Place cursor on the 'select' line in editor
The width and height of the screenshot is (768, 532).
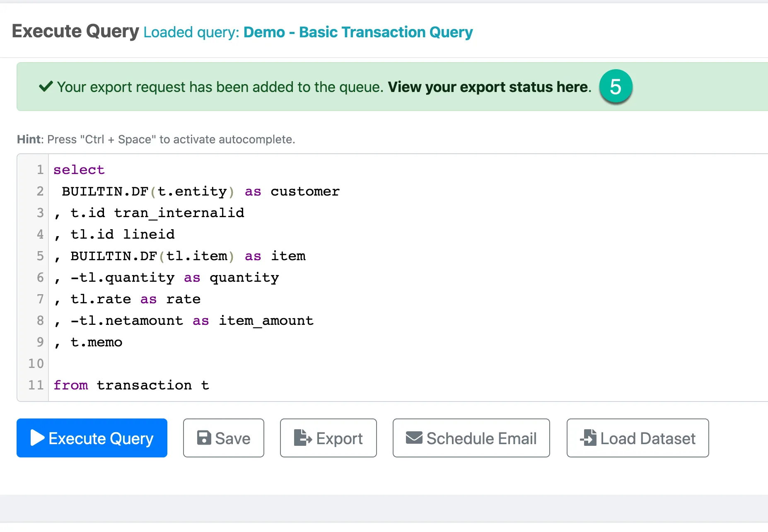79,169
